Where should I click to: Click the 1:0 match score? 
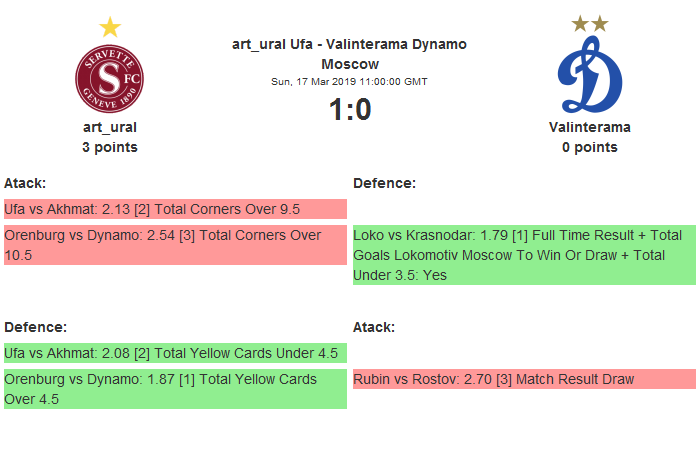350,109
